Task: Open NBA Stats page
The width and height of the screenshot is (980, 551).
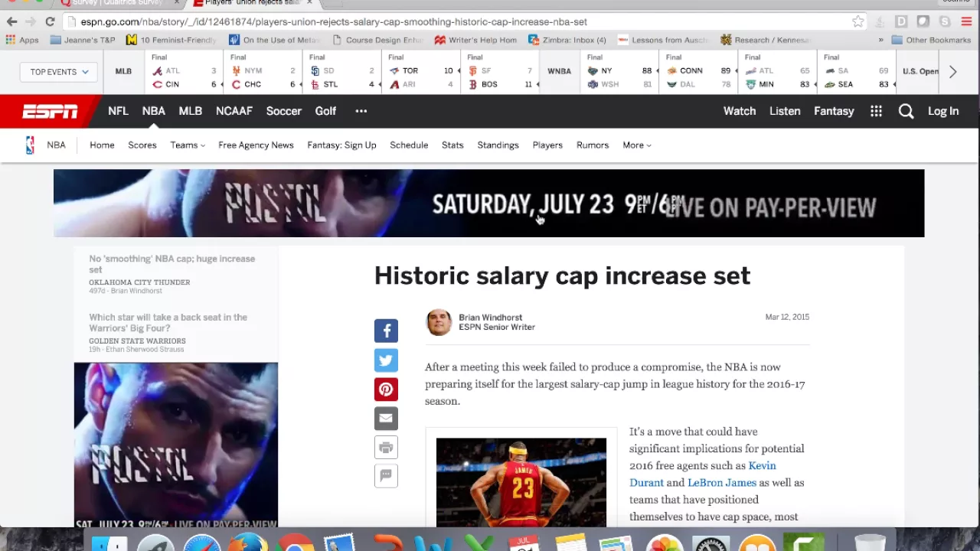Action: click(452, 145)
